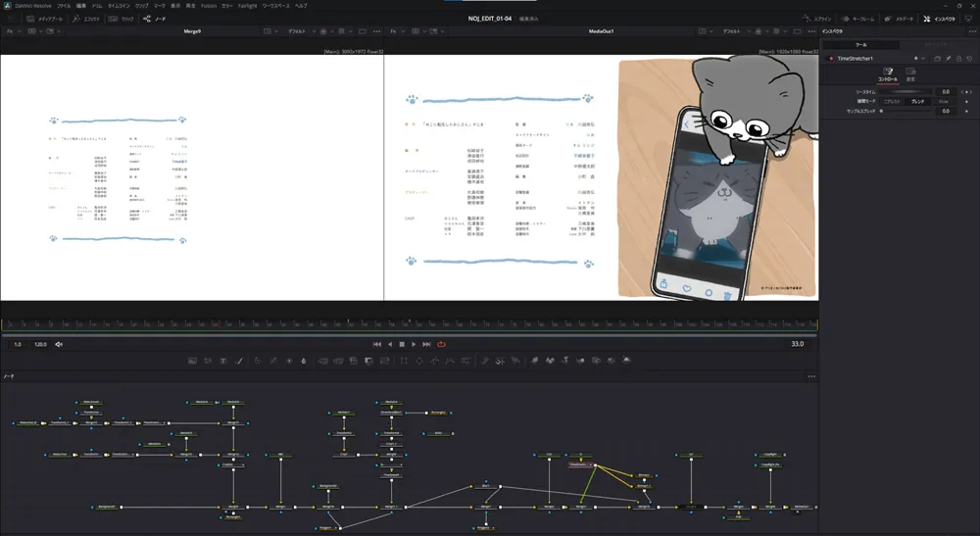The image size is (980, 536).
Task: Add an Ellipse mask from toolbar
Action: [419, 361]
